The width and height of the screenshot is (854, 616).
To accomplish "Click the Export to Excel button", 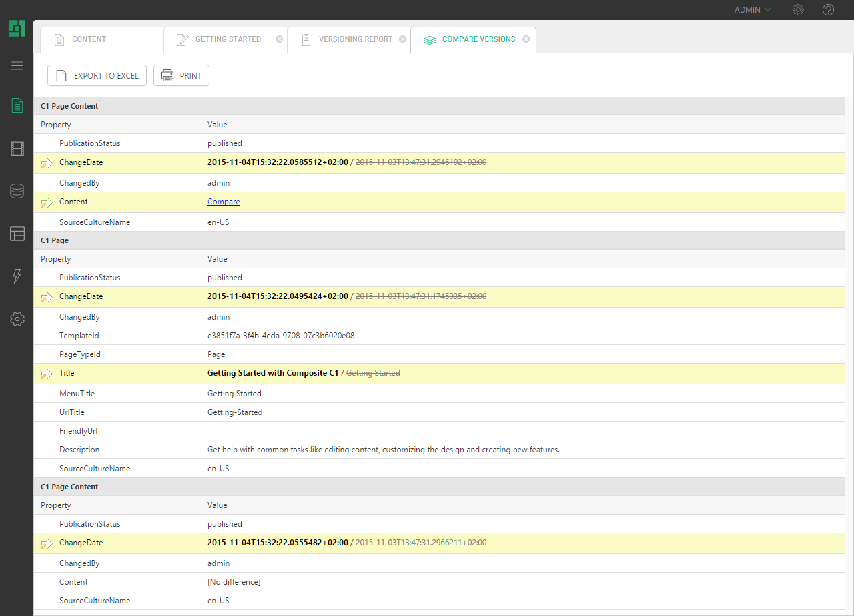I will (x=97, y=75).
